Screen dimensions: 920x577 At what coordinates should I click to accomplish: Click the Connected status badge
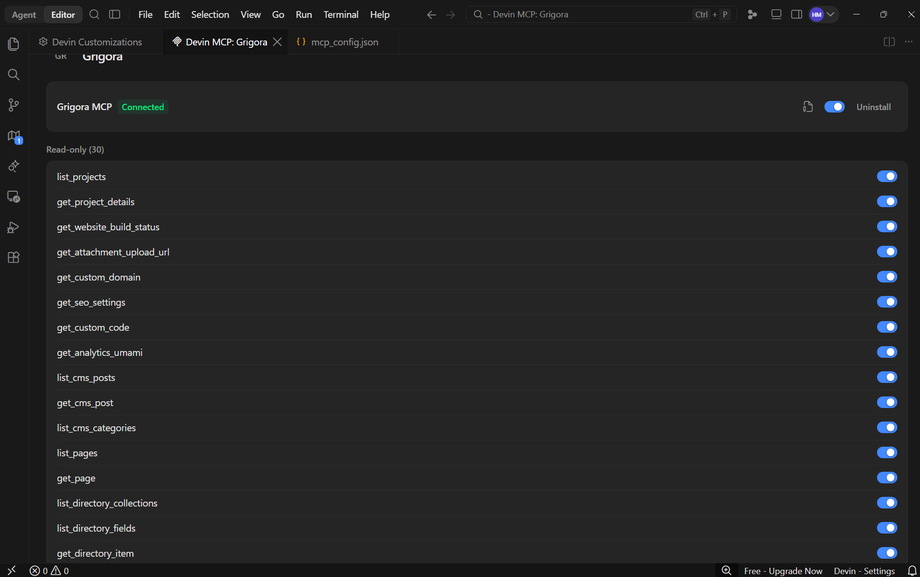pos(143,107)
